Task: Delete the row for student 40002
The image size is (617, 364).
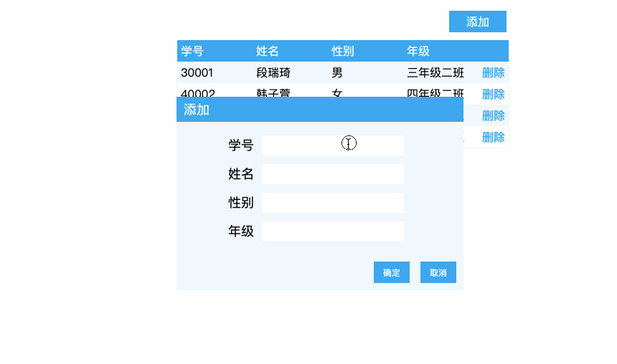Action: [493, 94]
